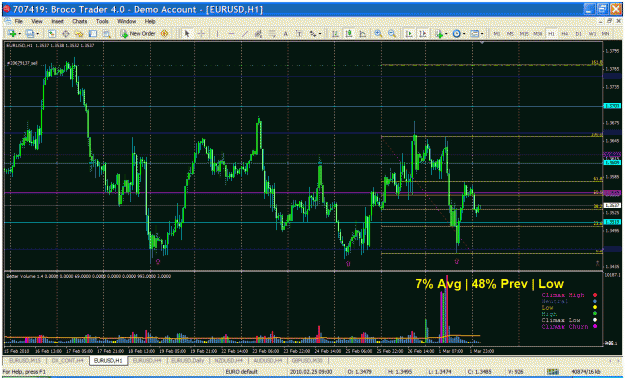Image resolution: width=625 pixels, height=378 pixels.
Task: Open the Strategy Tester magnifier icon
Action: click(x=106, y=34)
